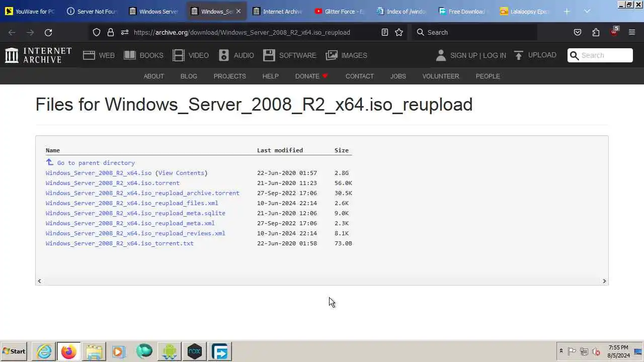Open Windows Explorer folder taskbar icon

(94, 351)
